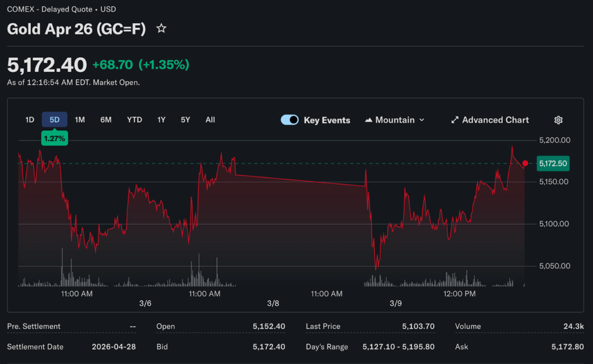
Task: Switch to the 1M time range
Action: tap(80, 120)
